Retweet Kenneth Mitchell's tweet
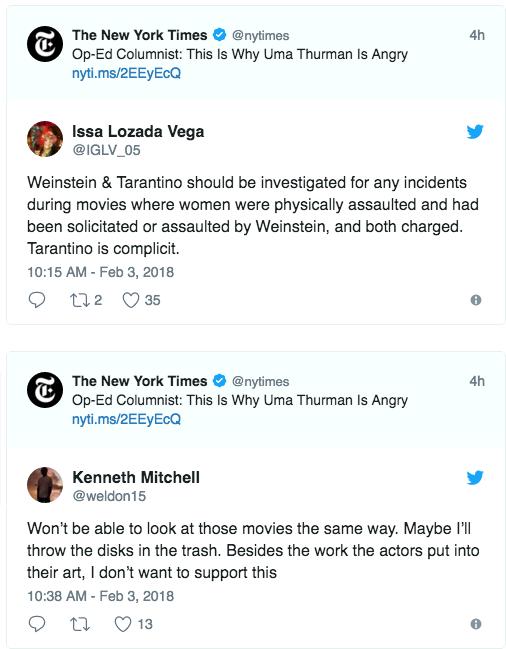506x649 pixels. (x=79, y=624)
